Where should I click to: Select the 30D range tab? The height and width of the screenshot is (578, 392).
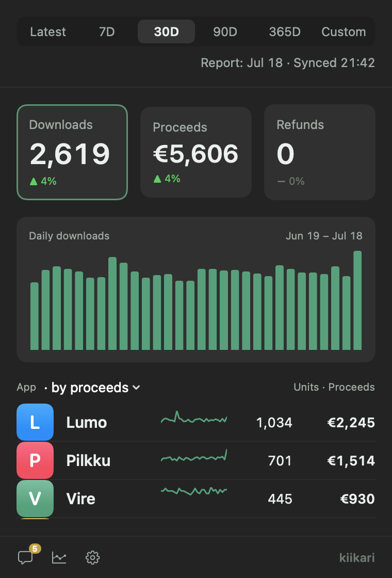coord(166,31)
